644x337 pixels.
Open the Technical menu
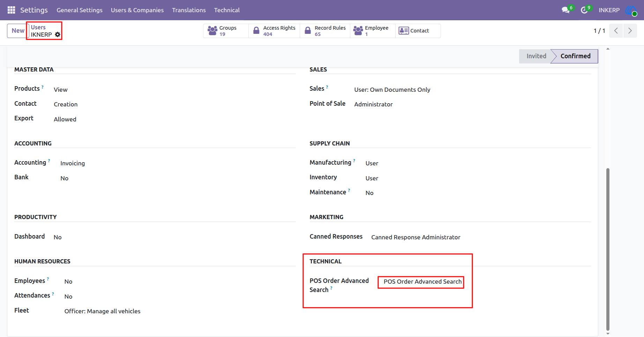[x=227, y=10]
